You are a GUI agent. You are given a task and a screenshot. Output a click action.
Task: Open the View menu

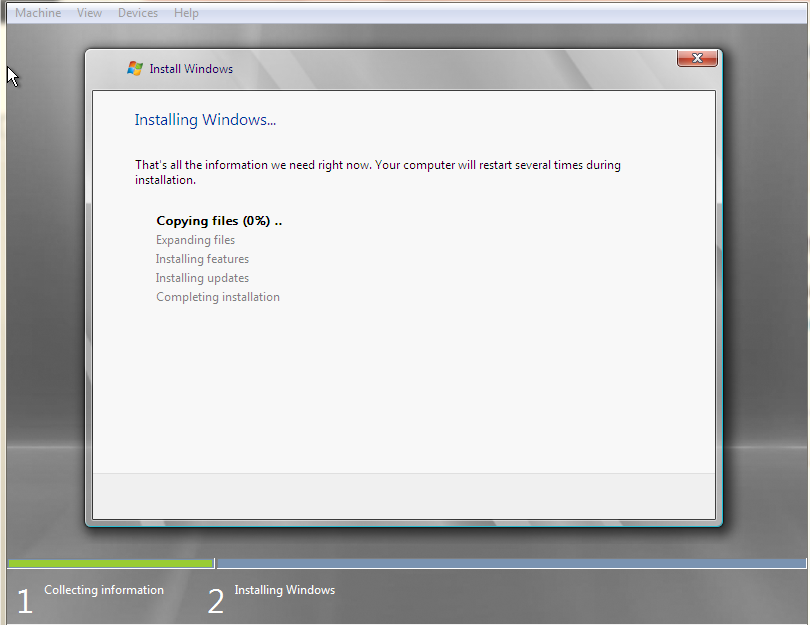tap(89, 13)
